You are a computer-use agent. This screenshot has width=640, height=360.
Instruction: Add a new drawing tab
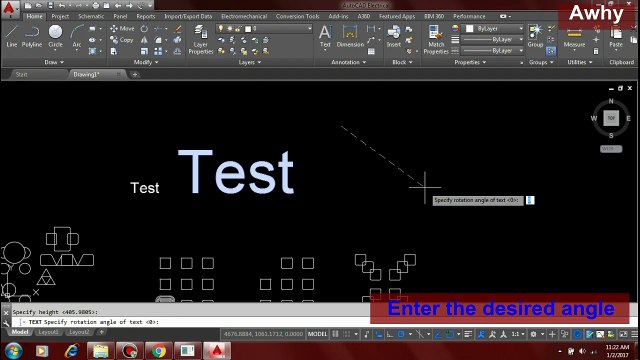click(x=135, y=75)
